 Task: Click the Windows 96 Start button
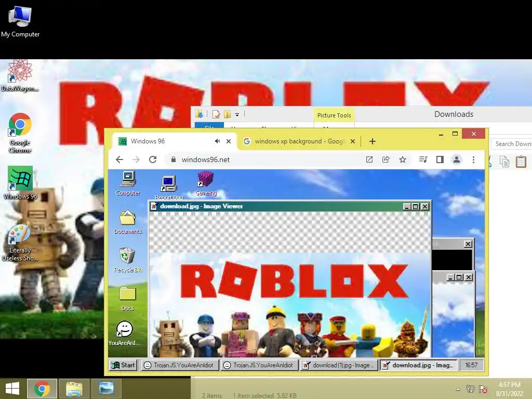(123, 365)
